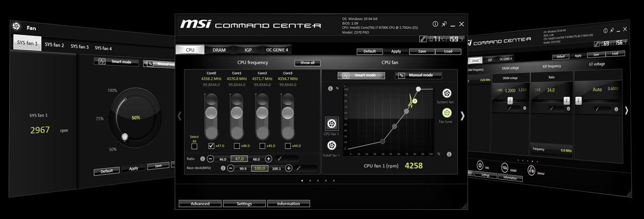The image size is (644, 219).
Task: Open the Advanced button at bottom
Action: [200, 203]
